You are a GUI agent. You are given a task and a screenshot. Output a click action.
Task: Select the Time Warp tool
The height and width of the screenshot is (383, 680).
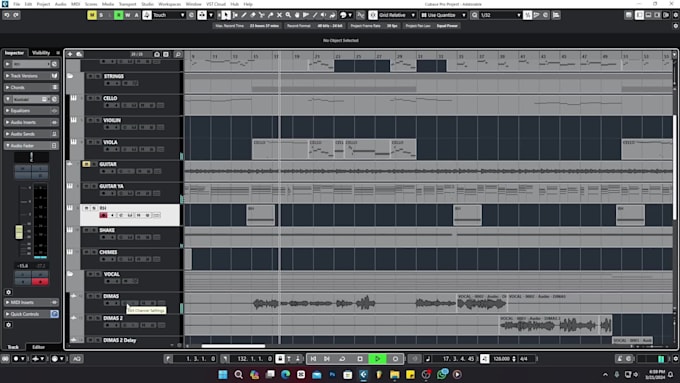pos(306,15)
